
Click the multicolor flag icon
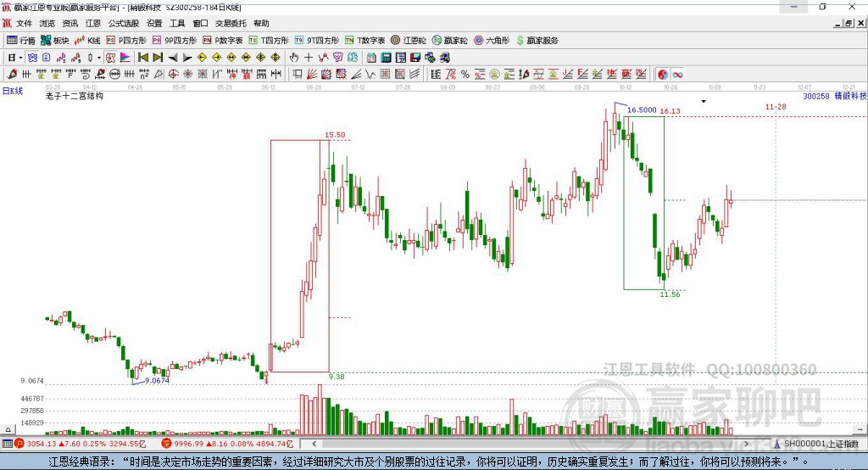[125, 58]
